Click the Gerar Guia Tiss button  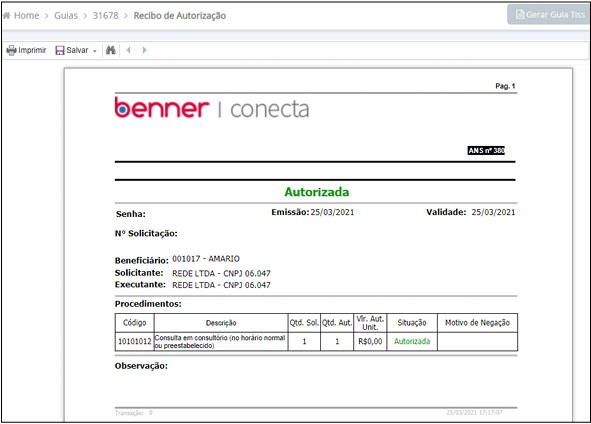pos(549,15)
